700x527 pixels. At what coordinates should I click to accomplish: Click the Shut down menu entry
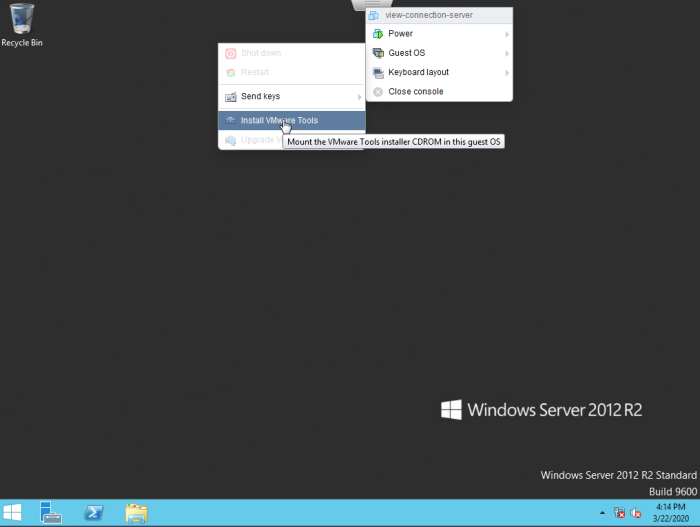tap(292, 53)
